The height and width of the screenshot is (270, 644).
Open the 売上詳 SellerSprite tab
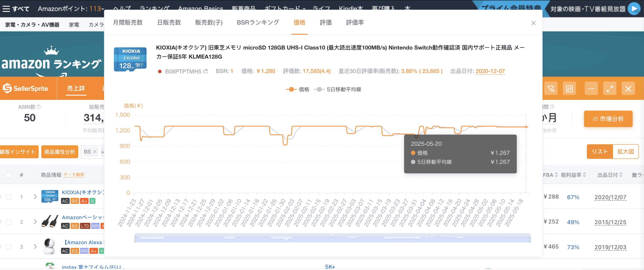coord(76,88)
